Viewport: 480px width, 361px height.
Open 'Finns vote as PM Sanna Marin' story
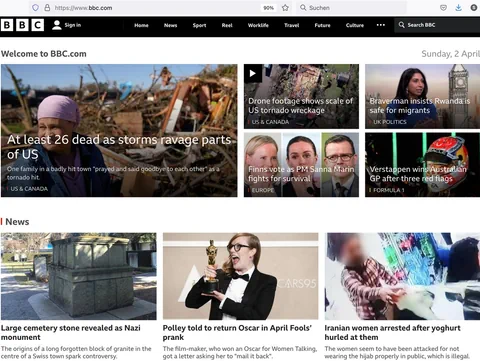pyautogui.click(x=301, y=174)
